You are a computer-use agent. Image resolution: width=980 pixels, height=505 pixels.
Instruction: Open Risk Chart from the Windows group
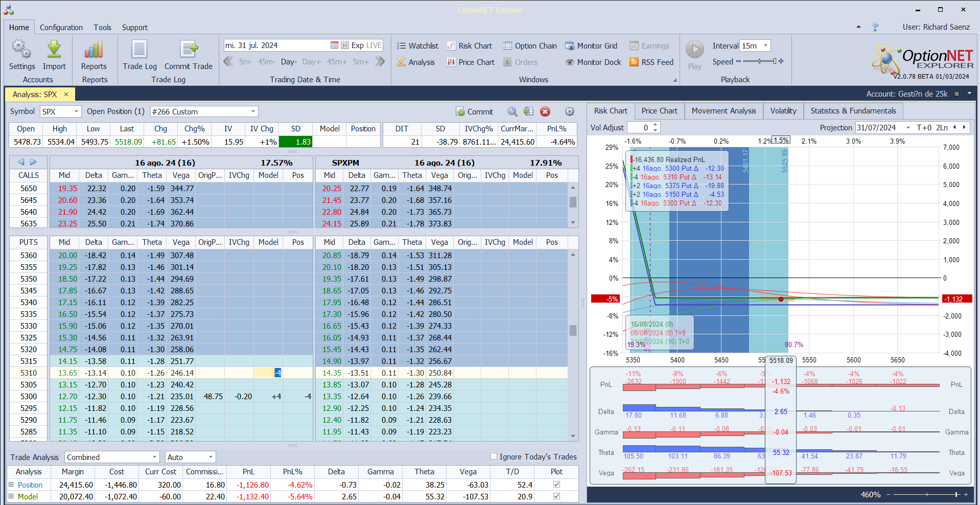(470, 46)
